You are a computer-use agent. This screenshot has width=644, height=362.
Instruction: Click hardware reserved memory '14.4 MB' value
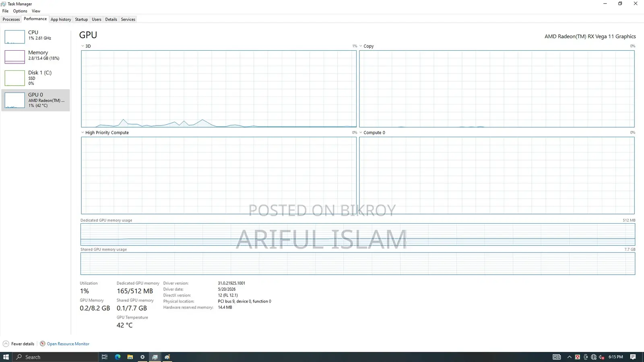tap(225, 307)
